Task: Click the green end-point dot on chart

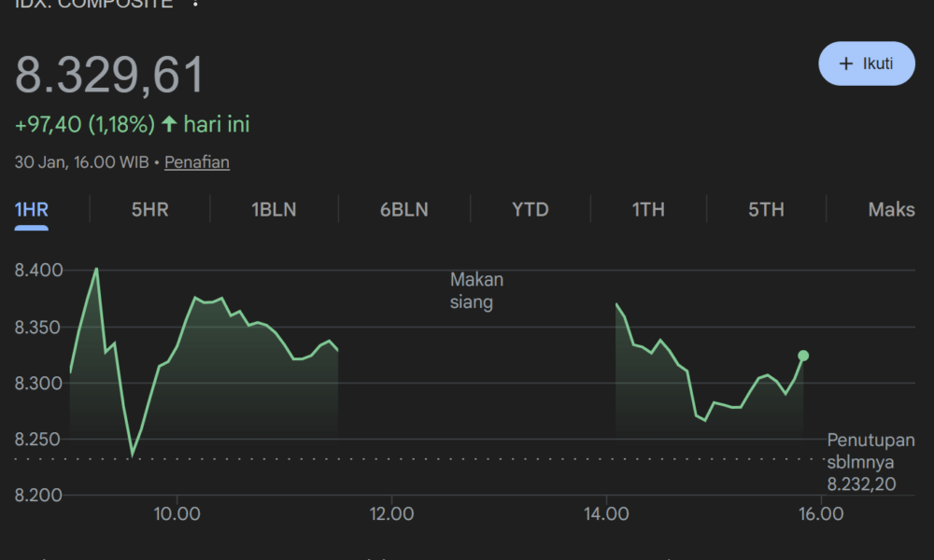Action: (802, 356)
